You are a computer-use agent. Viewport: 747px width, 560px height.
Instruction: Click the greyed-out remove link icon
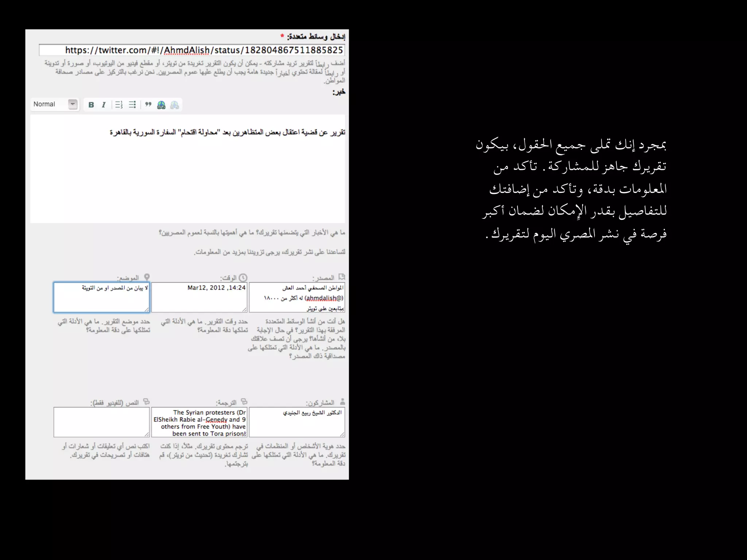(x=175, y=105)
